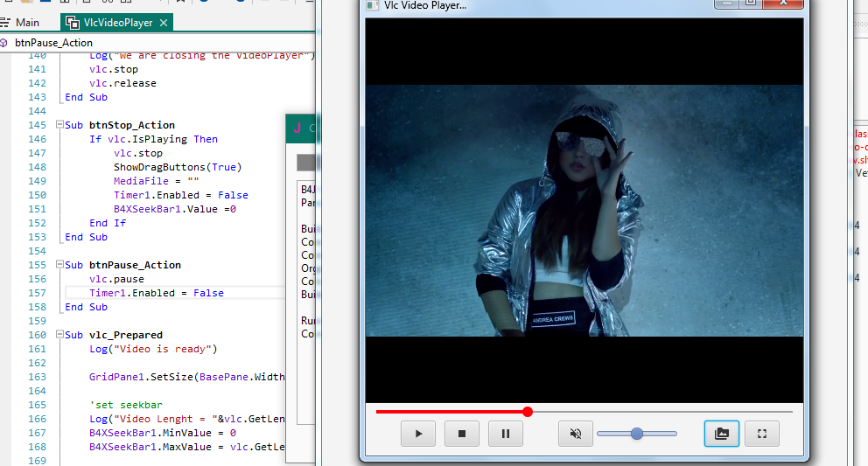The image size is (868, 466).
Task: Toggle mute with the speaker icon
Action: pos(576,434)
